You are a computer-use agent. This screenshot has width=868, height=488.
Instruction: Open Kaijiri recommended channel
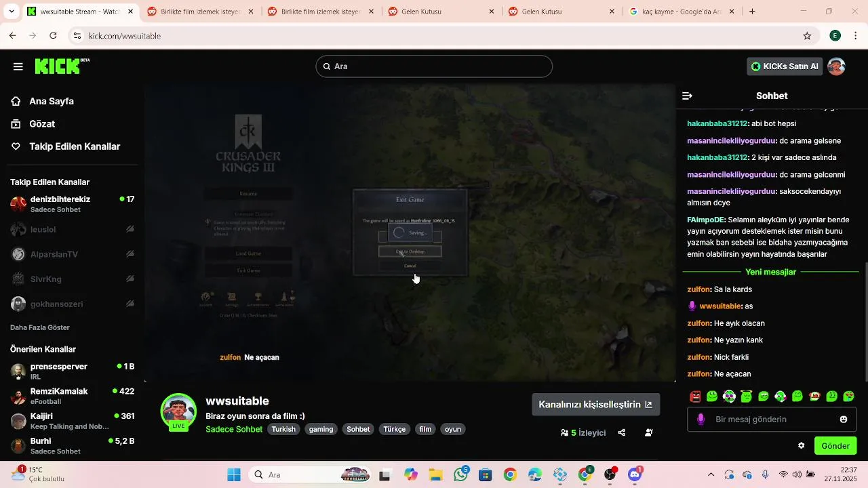(71, 421)
